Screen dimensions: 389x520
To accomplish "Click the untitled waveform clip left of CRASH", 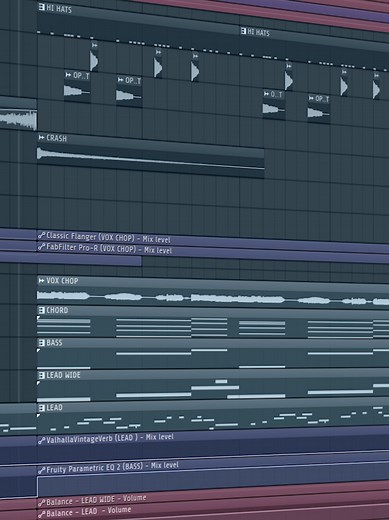I will click(18, 119).
